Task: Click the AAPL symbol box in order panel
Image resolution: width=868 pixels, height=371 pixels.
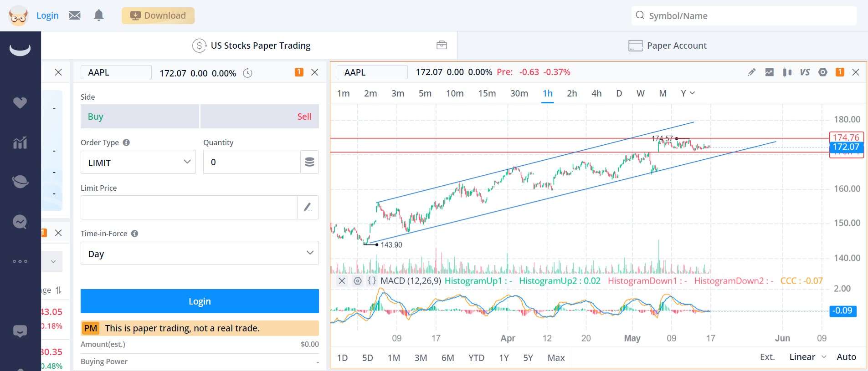Action: pos(116,72)
